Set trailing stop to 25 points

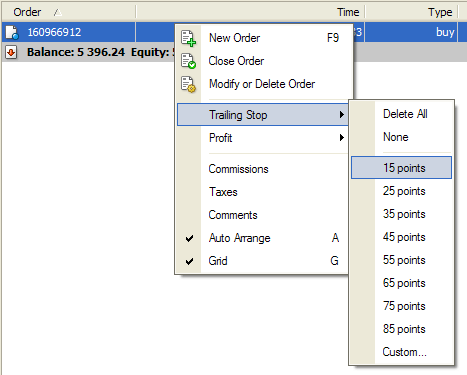[401, 191]
